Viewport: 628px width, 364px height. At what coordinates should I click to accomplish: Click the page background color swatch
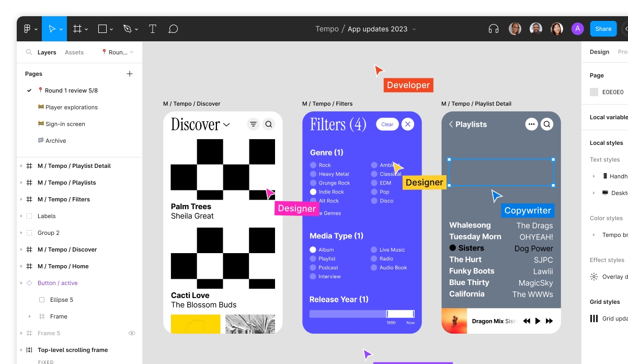click(x=594, y=92)
